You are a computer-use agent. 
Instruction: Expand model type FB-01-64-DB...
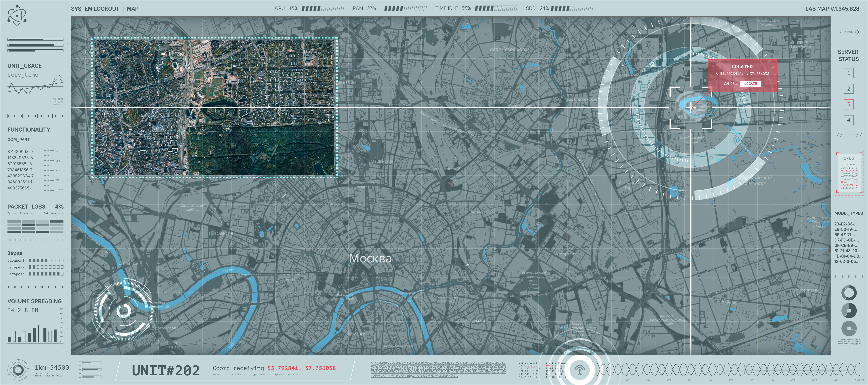tap(848, 256)
